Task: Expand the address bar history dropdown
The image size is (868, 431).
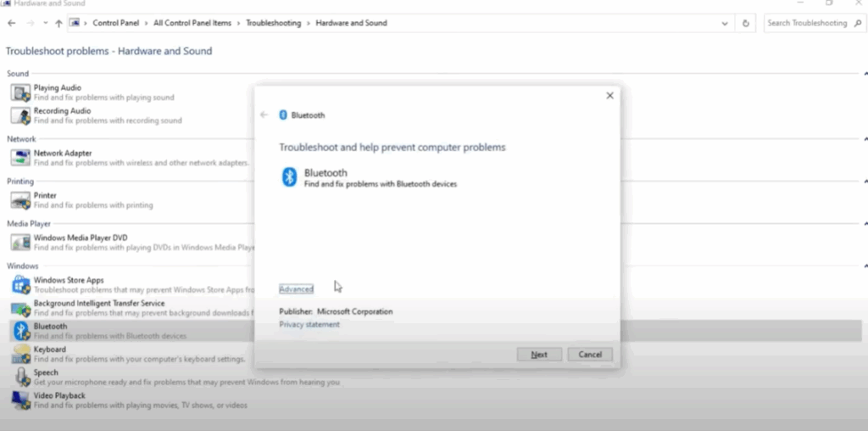Action: tap(725, 23)
